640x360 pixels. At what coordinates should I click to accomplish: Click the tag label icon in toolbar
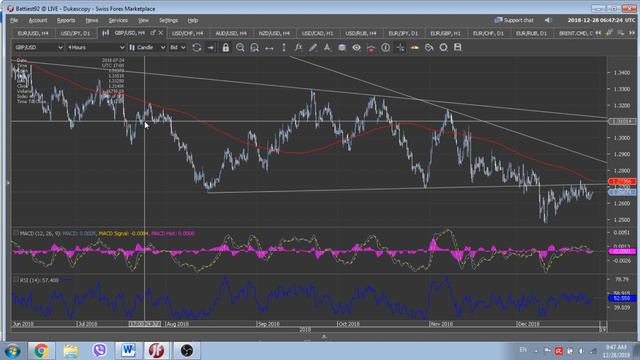point(429,47)
